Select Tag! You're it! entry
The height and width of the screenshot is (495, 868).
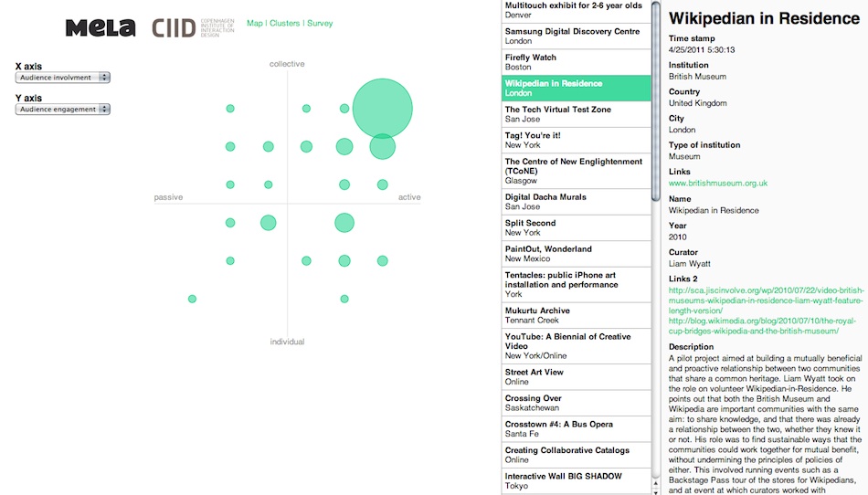pyautogui.click(x=577, y=140)
